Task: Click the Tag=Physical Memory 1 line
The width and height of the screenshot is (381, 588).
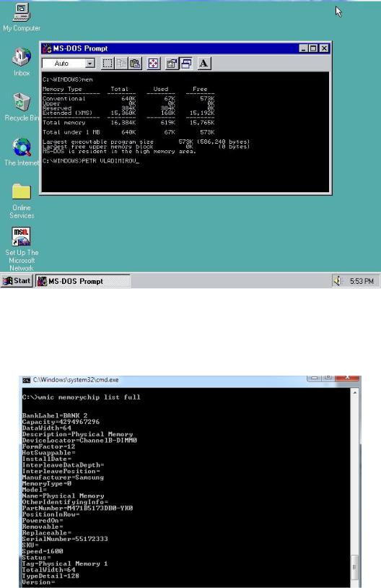Action: (x=65, y=563)
